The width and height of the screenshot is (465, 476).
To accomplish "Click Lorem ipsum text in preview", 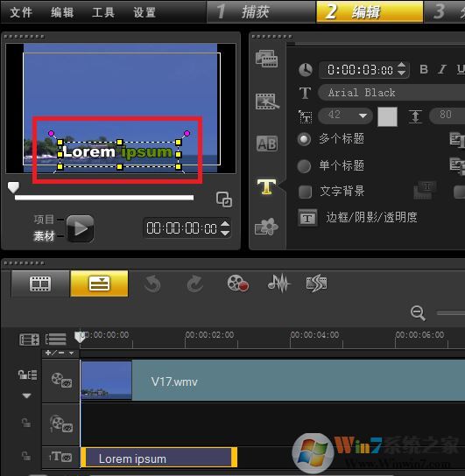I will pyautogui.click(x=118, y=151).
